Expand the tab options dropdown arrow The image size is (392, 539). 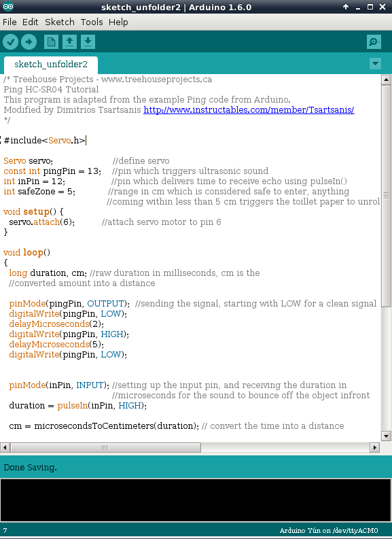375,64
